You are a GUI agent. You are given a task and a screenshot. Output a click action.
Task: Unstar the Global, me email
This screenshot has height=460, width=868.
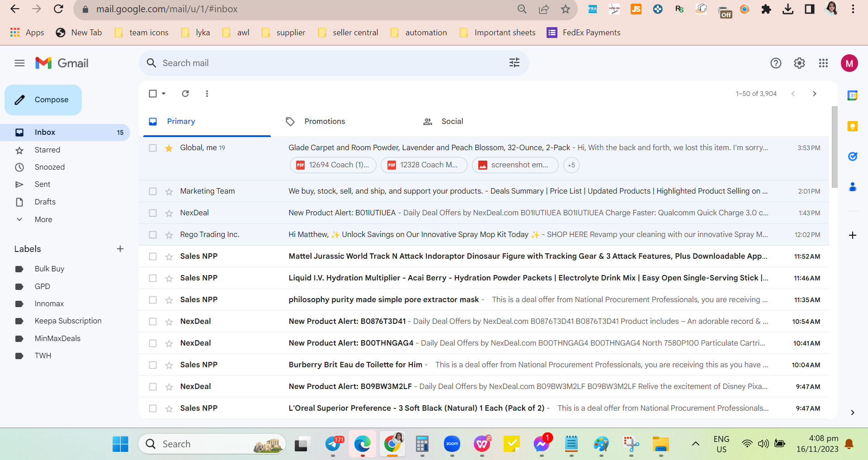169,148
